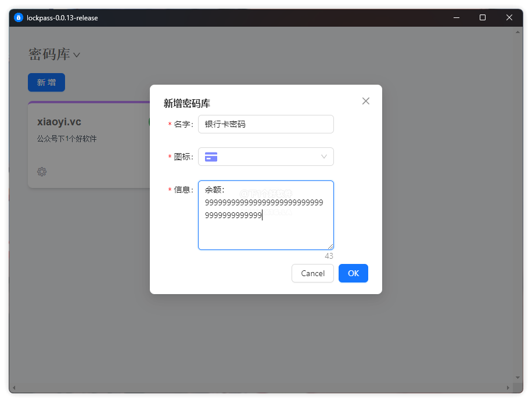
Task: Expand the 密码库 heading chevron
Action: click(77, 55)
